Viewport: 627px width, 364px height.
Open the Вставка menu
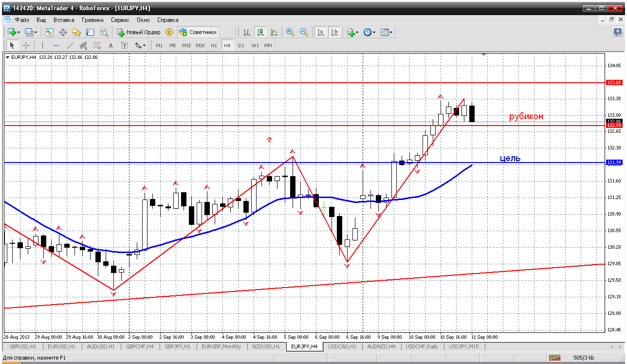64,20
